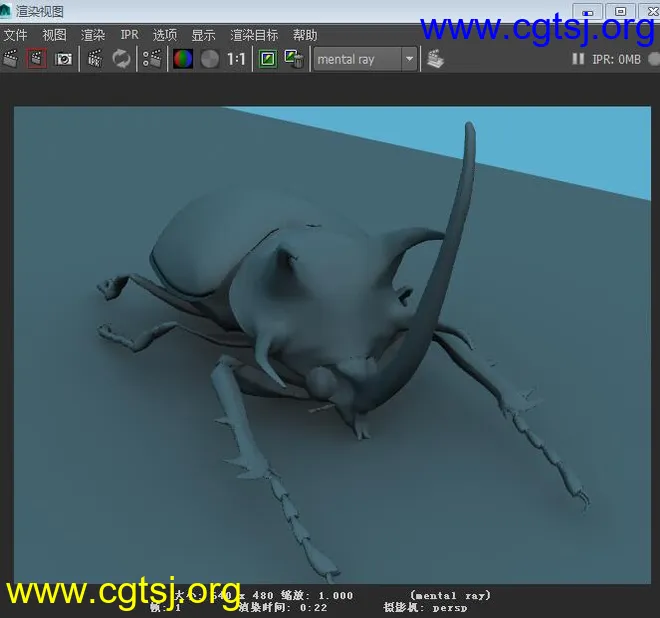Screen dimensions: 660x618
Task: Expand the 渲染目标 menu
Action: 254,35
